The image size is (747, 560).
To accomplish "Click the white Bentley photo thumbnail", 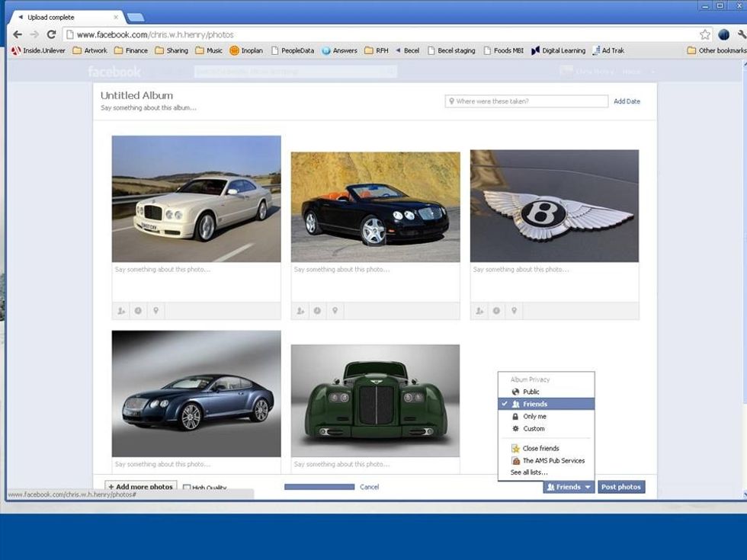I will (x=197, y=199).
